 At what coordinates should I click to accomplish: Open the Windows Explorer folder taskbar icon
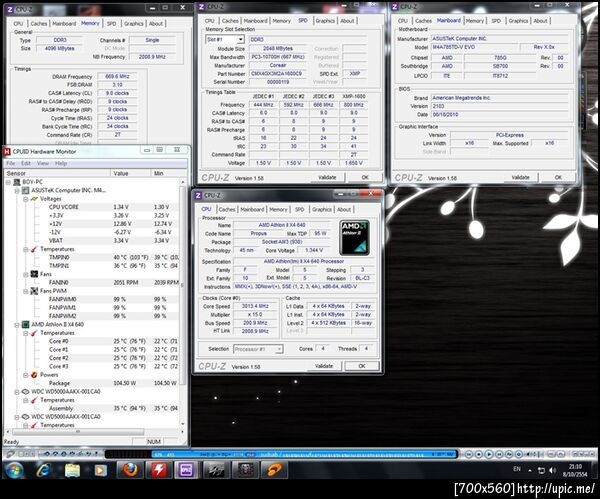(x=72, y=470)
